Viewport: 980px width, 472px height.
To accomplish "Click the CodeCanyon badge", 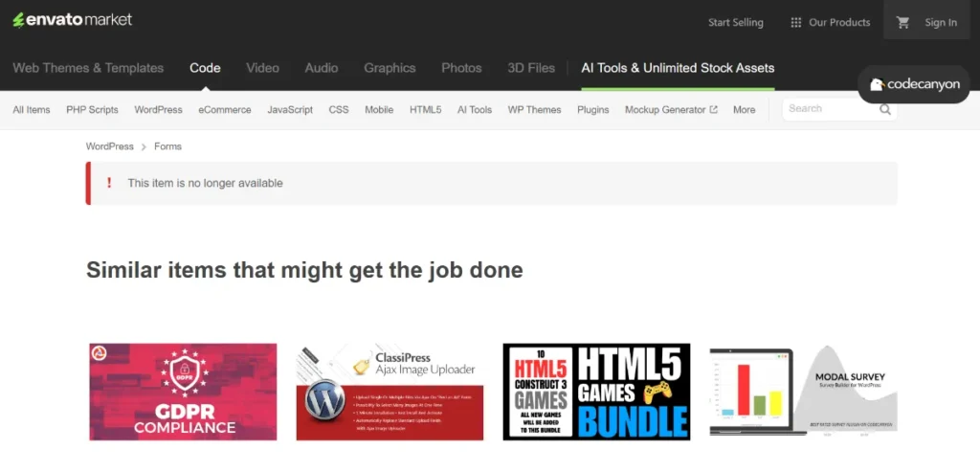I will pyautogui.click(x=914, y=84).
